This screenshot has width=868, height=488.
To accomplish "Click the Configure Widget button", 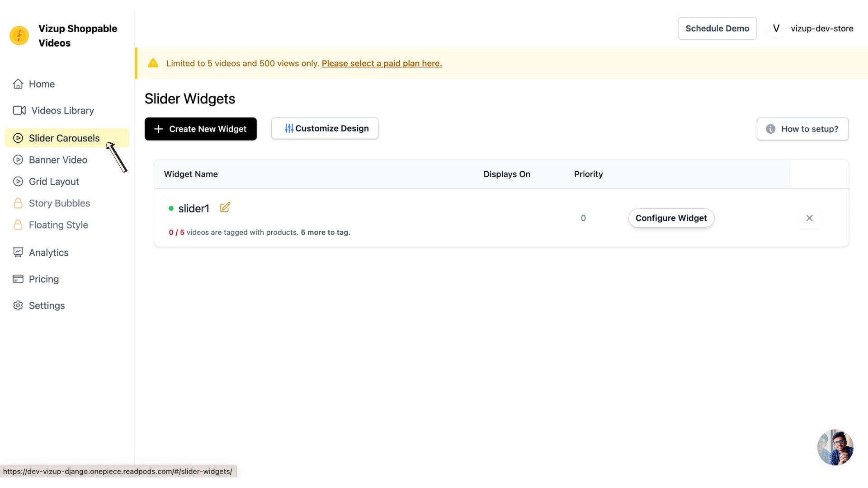I will [671, 218].
